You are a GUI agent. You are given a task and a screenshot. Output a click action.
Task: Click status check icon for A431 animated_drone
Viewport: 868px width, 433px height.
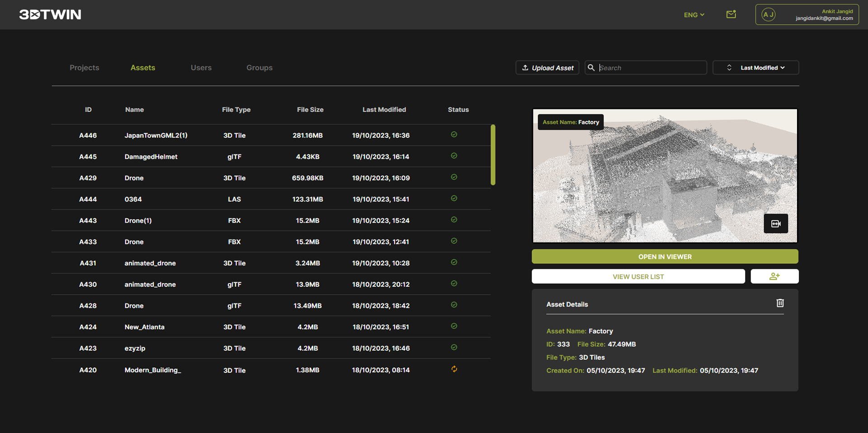454,262
